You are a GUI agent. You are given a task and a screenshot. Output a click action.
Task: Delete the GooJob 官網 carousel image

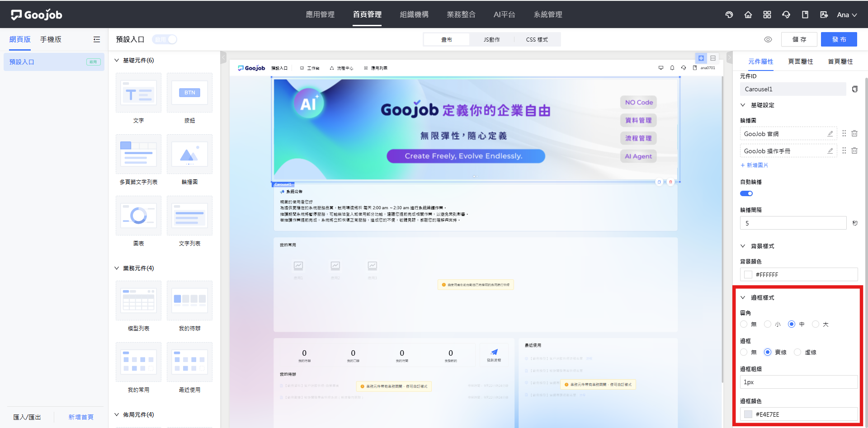[x=854, y=133]
